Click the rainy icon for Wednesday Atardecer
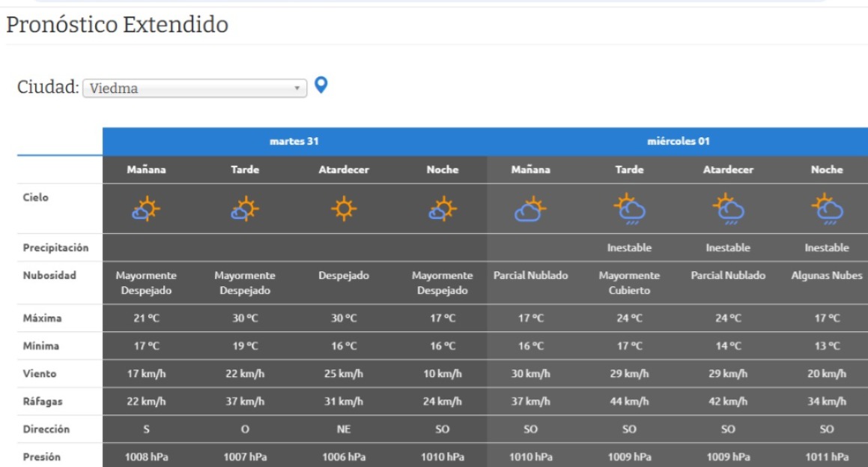This screenshot has height=467, width=868. click(x=728, y=209)
